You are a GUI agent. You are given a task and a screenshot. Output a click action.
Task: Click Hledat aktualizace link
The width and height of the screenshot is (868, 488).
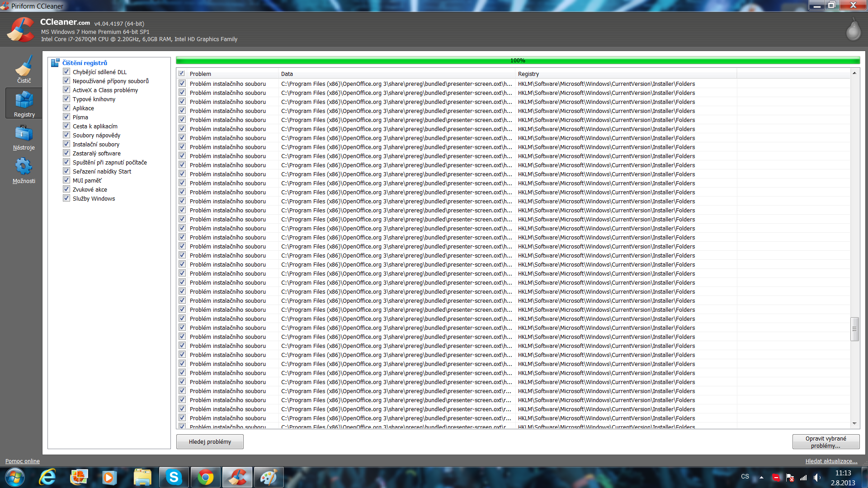(x=831, y=461)
